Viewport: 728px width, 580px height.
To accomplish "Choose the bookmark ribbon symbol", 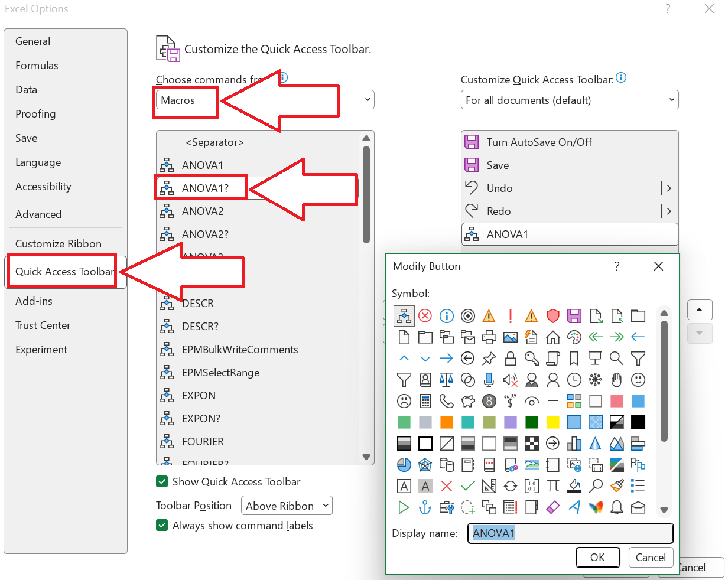I will pyautogui.click(x=574, y=359).
